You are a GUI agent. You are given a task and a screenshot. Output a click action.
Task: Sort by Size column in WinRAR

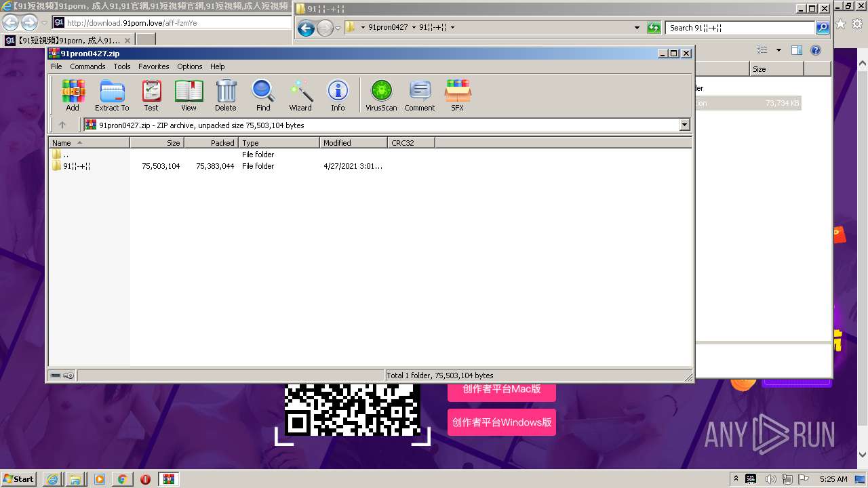pyautogui.click(x=157, y=143)
